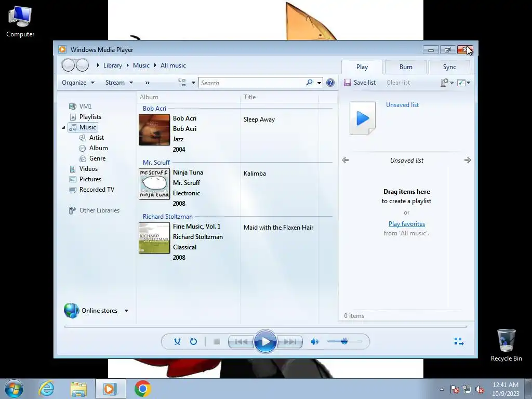Open the Stream menu

(x=119, y=83)
